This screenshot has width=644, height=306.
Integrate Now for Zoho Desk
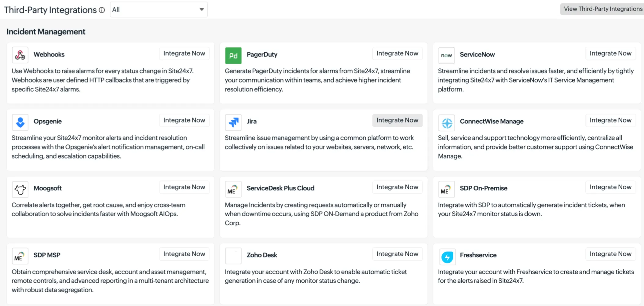pos(397,254)
